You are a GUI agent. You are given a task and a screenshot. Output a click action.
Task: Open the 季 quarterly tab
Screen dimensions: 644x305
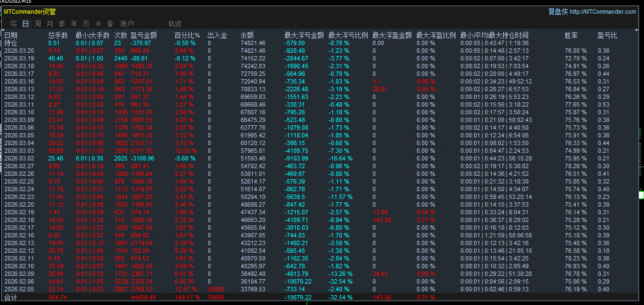pos(62,24)
